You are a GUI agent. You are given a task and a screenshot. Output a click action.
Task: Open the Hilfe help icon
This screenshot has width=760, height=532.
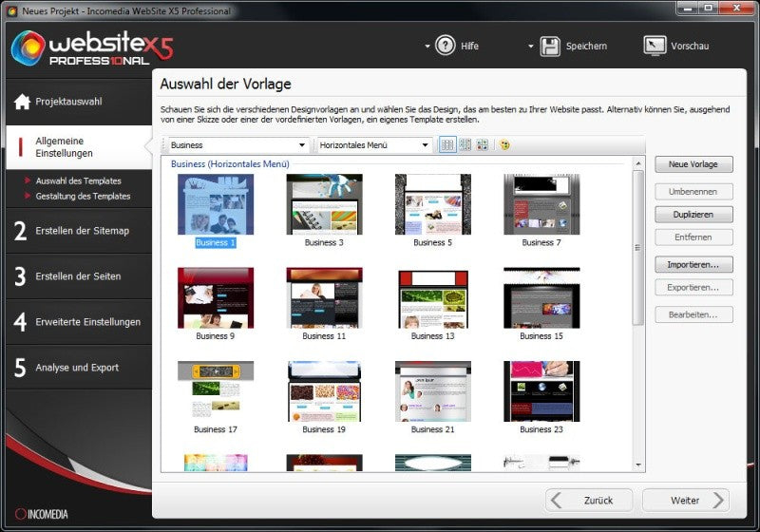point(445,46)
